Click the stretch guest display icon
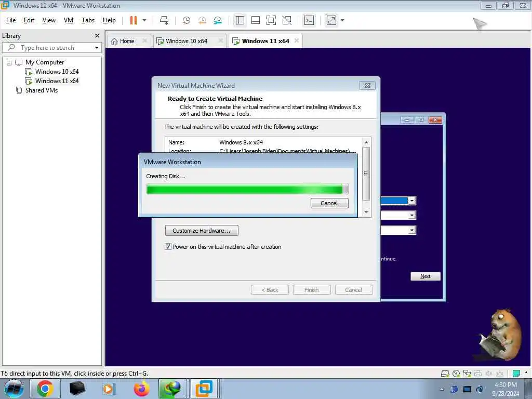This screenshot has width=532, height=399. pos(331,20)
